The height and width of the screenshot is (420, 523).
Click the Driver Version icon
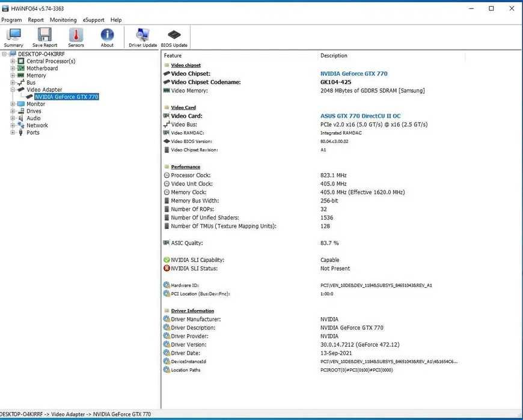(167, 344)
